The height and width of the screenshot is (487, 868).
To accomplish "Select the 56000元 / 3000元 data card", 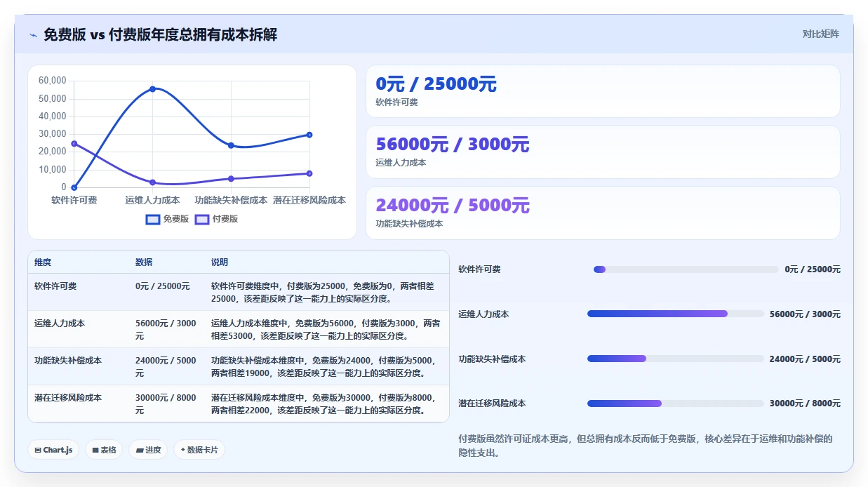I will point(603,152).
